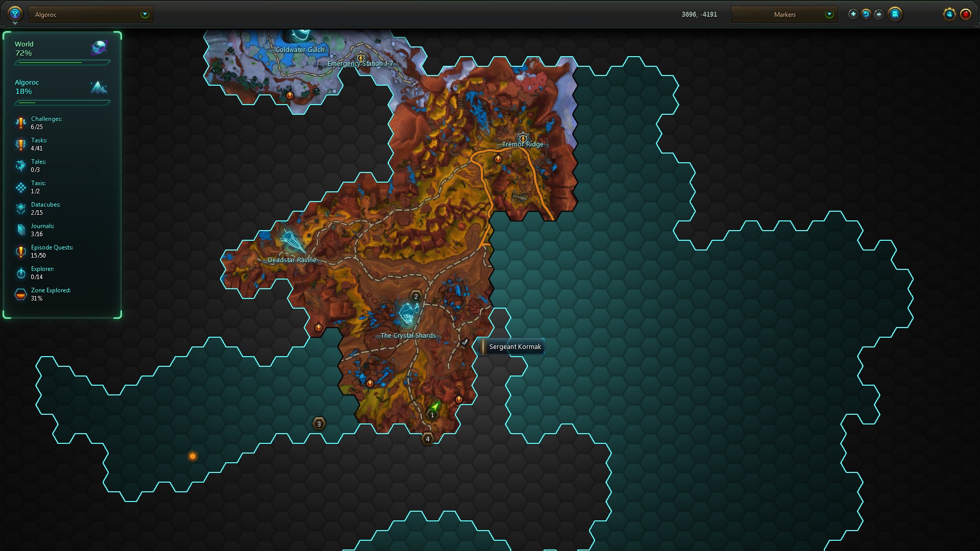Select the Taxis stat icon
This screenshot has height=551, width=980.
[20, 187]
